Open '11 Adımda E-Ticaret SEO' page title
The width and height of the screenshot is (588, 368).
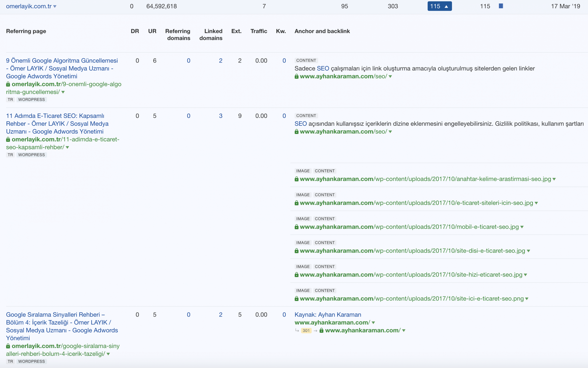point(57,124)
